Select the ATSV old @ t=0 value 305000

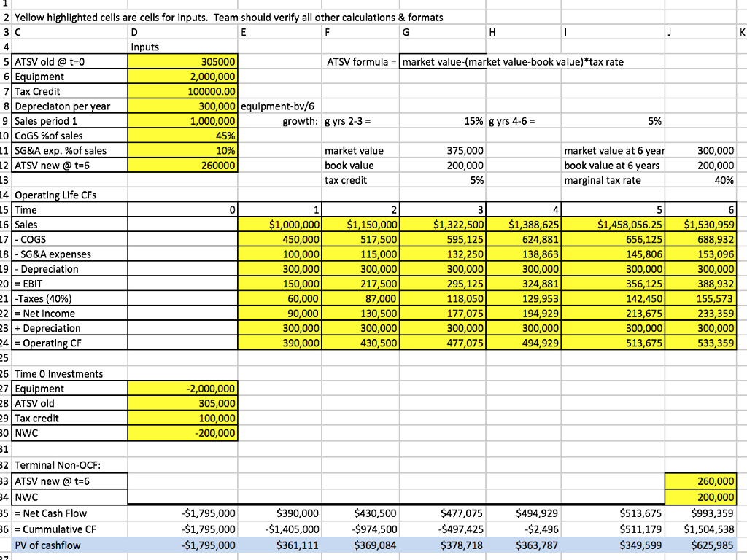182,61
